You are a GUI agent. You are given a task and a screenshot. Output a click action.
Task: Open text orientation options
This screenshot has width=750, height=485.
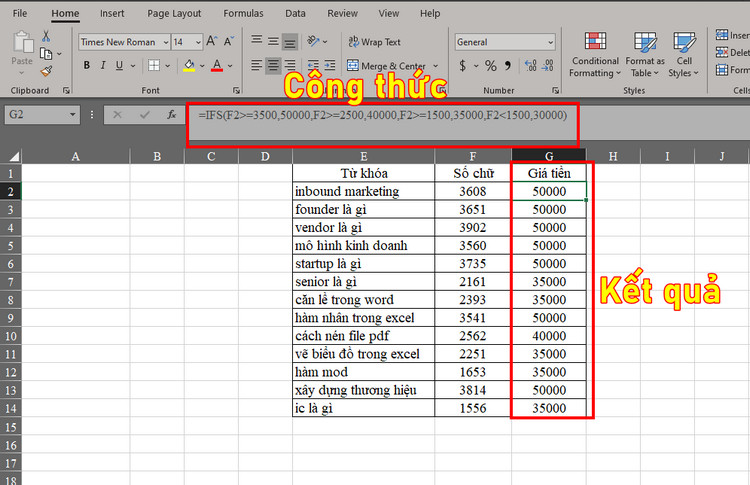click(x=317, y=42)
